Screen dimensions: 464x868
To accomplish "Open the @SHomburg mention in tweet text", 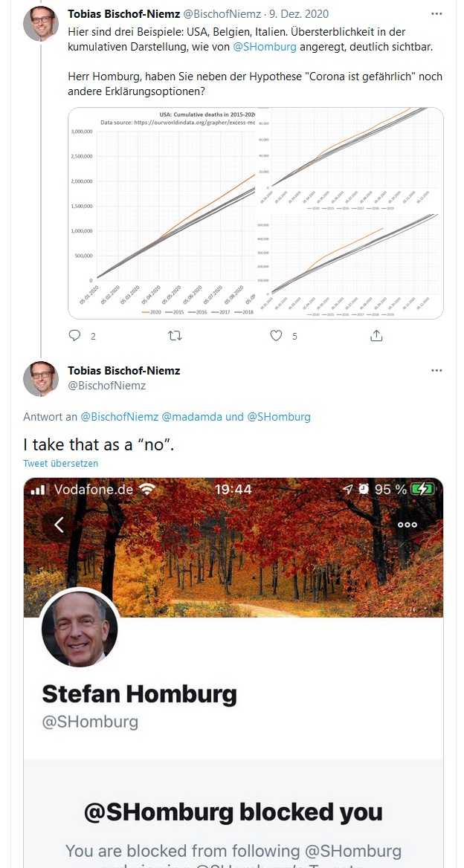I will [263, 48].
